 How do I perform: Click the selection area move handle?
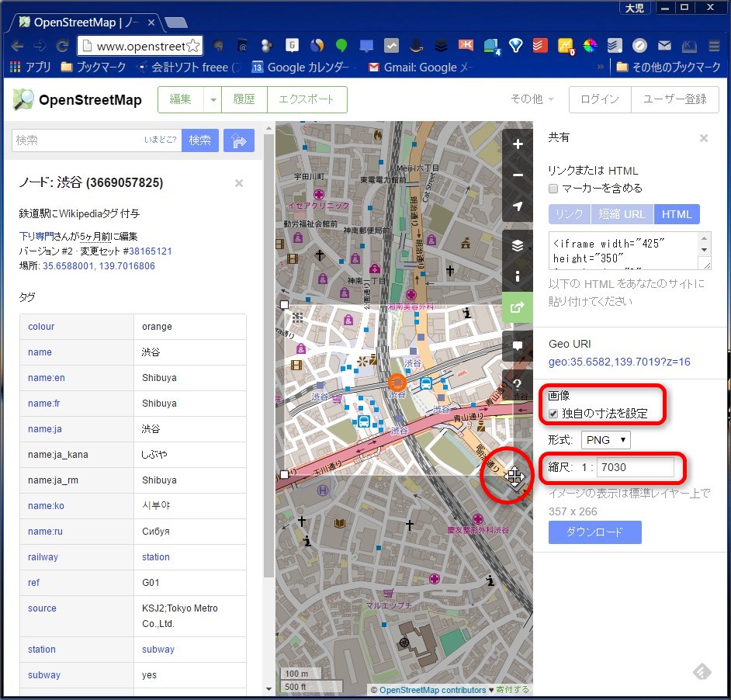coord(514,476)
